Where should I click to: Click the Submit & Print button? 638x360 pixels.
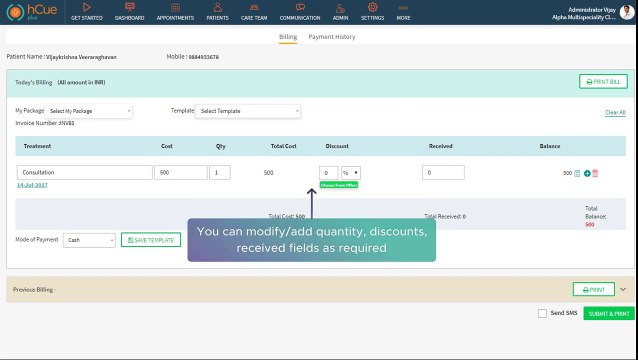point(609,314)
